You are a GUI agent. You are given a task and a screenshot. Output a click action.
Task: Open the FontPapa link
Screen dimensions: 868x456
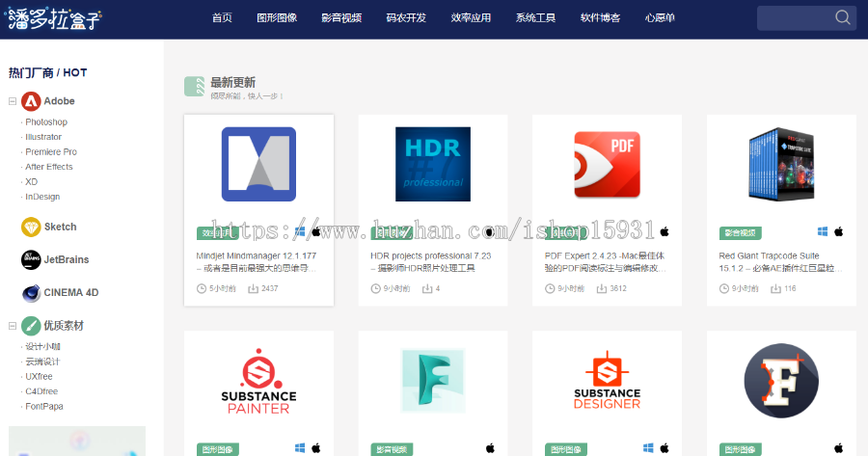[44, 407]
